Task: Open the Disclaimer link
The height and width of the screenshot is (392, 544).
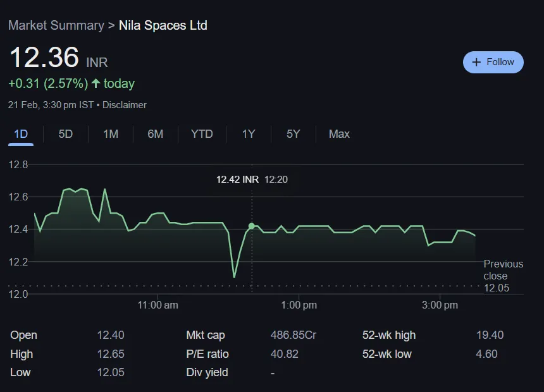Action: point(124,105)
